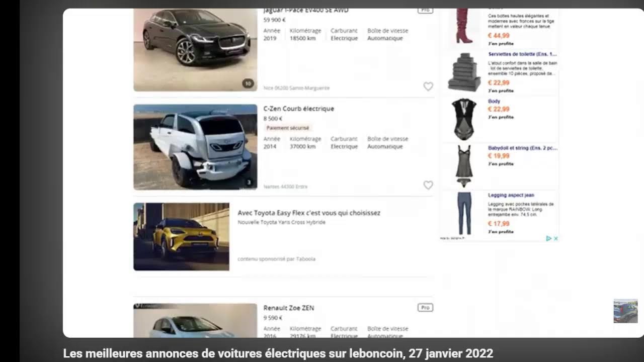This screenshot has height=362, width=644.
Task: Click the € 22,99 towels price
Action: (x=499, y=82)
